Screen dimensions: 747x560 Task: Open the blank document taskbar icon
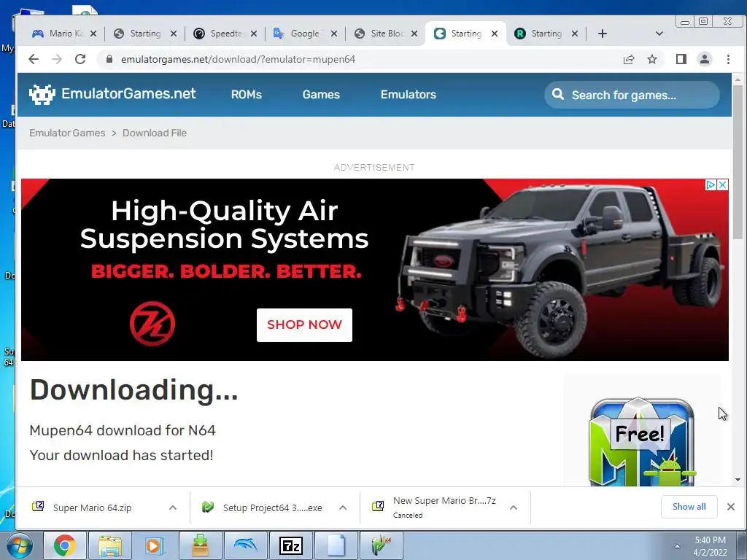pos(336,545)
